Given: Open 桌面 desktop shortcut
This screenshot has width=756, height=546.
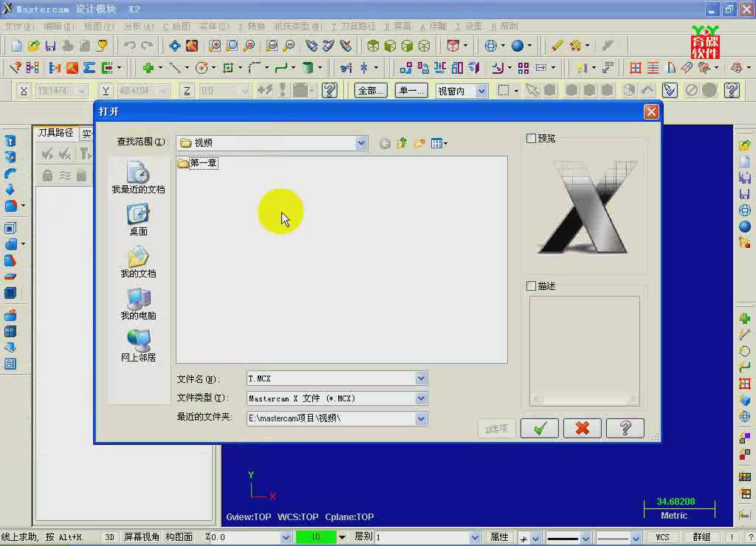Looking at the screenshot, I should pos(138,220).
